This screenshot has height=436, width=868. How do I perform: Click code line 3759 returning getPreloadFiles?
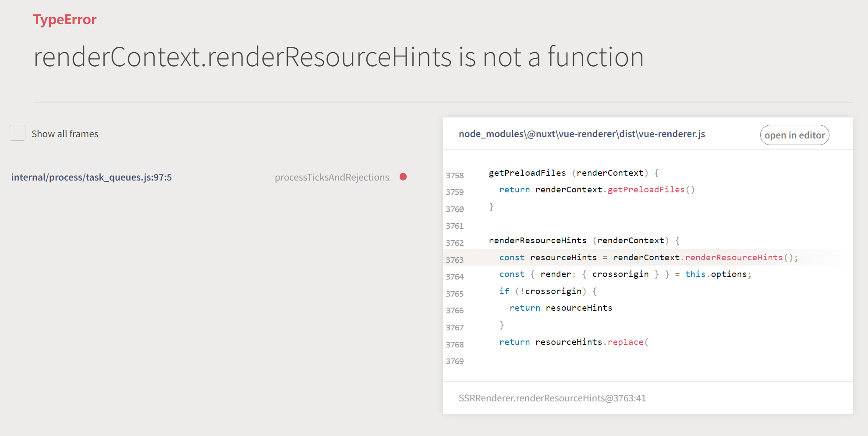[597, 190]
